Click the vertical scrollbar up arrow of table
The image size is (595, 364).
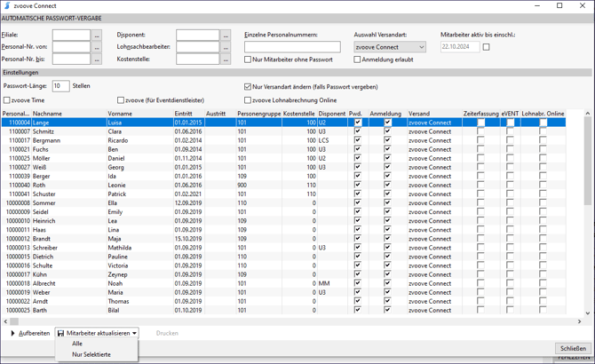(x=588, y=114)
